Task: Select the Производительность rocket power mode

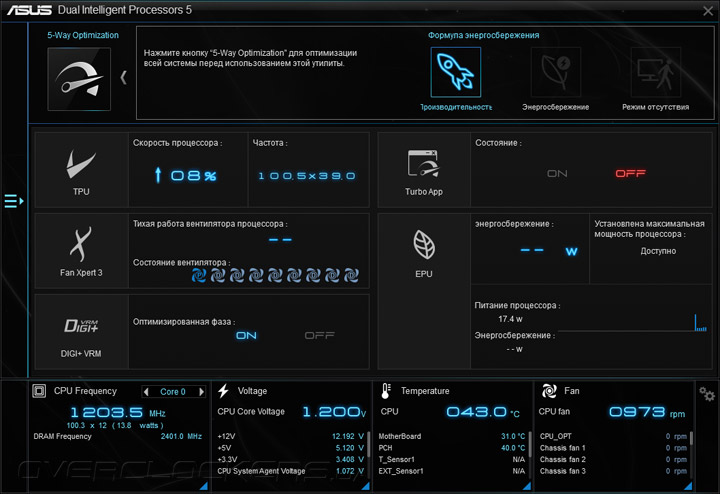Action: pos(456,72)
